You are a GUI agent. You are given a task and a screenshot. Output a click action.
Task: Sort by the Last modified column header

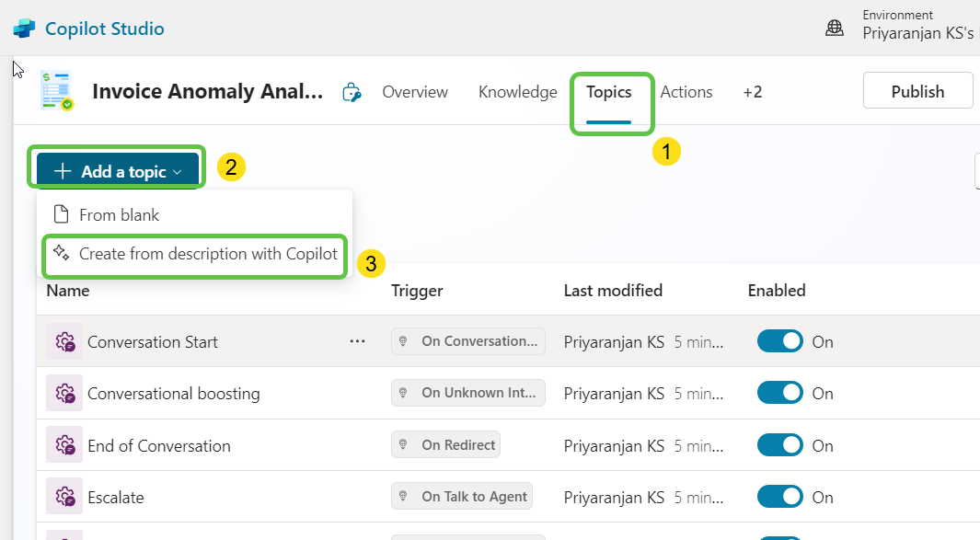613,291
